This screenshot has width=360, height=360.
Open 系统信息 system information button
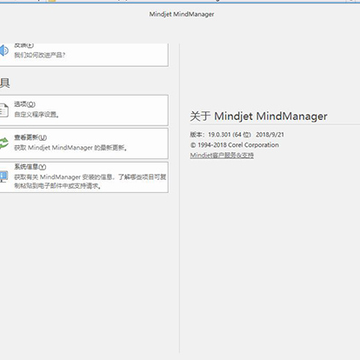(83, 177)
